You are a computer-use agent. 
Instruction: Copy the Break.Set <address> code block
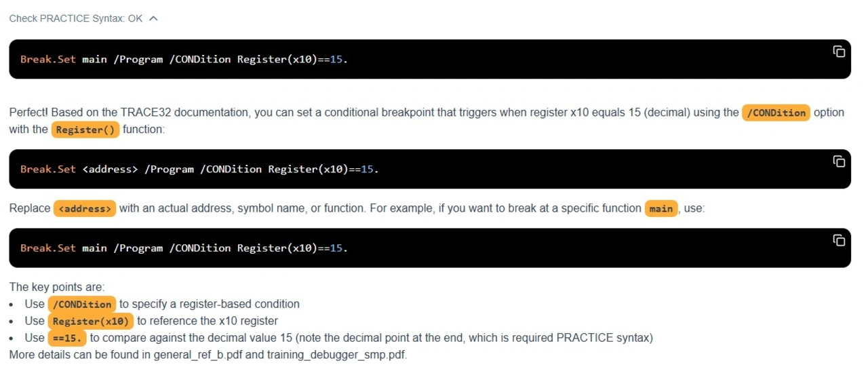[839, 161]
